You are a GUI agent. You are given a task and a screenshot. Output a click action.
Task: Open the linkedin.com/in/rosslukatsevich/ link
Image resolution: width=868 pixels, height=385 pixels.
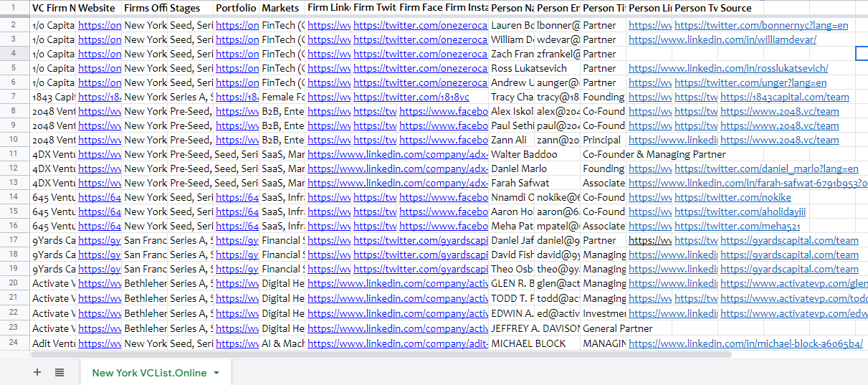(728, 68)
